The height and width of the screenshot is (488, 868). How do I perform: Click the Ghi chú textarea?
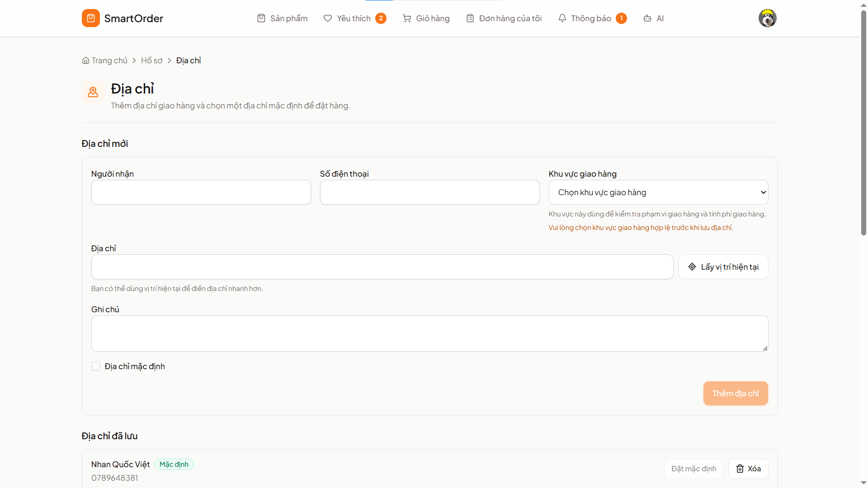point(429,333)
